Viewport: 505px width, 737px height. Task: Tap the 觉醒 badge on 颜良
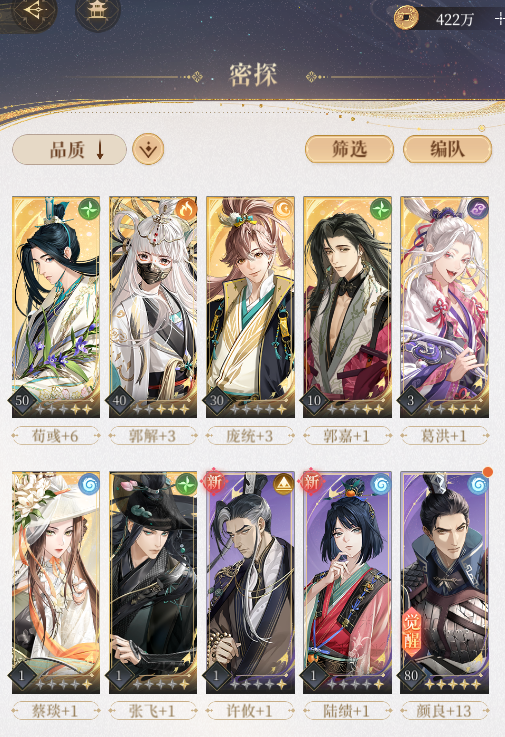(x=412, y=631)
